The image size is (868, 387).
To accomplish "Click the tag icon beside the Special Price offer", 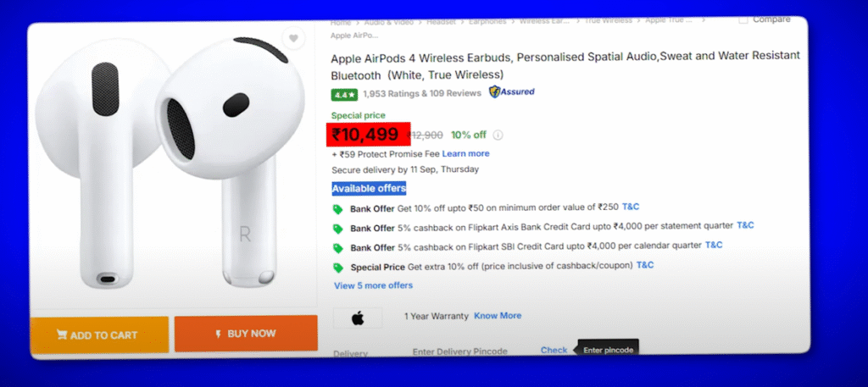I will coord(338,267).
